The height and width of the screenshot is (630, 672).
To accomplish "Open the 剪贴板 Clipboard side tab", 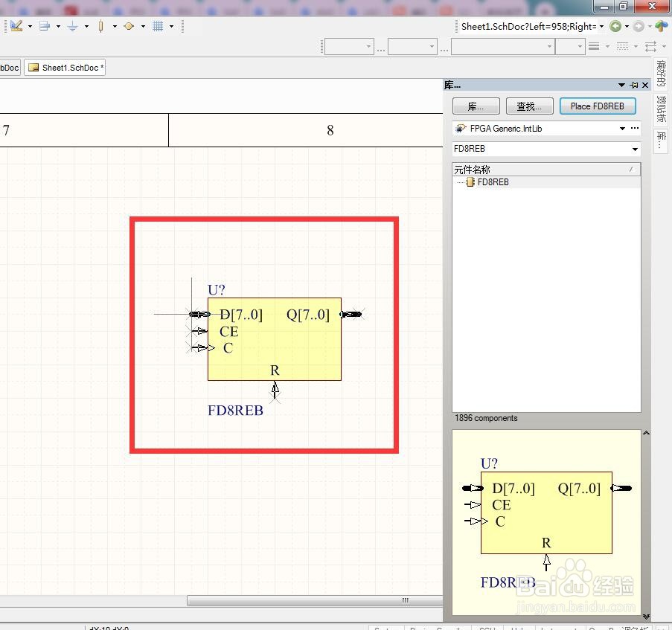I will point(662,109).
